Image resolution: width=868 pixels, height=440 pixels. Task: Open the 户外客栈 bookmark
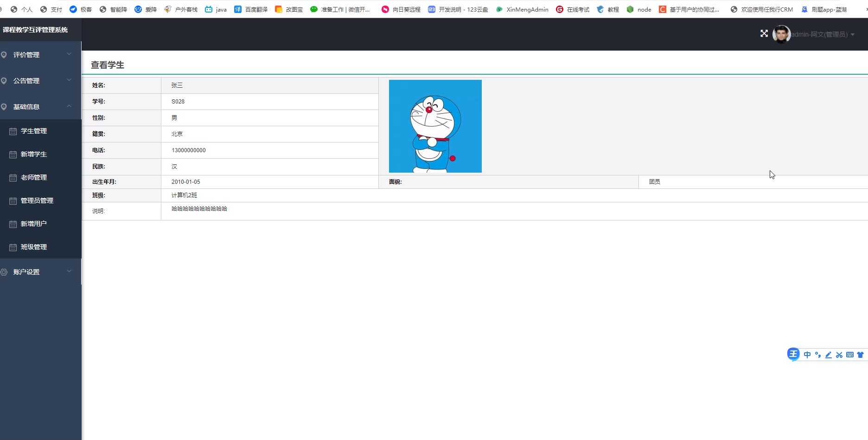(x=181, y=9)
